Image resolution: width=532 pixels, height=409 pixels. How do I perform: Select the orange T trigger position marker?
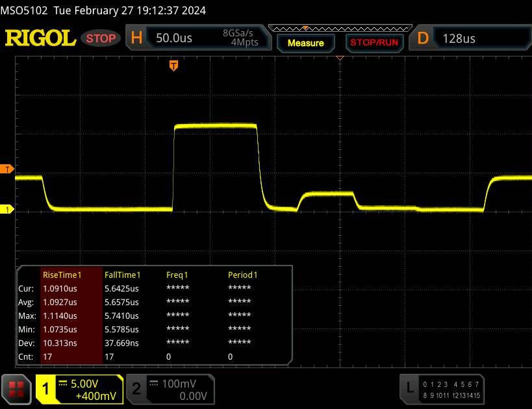(173, 66)
